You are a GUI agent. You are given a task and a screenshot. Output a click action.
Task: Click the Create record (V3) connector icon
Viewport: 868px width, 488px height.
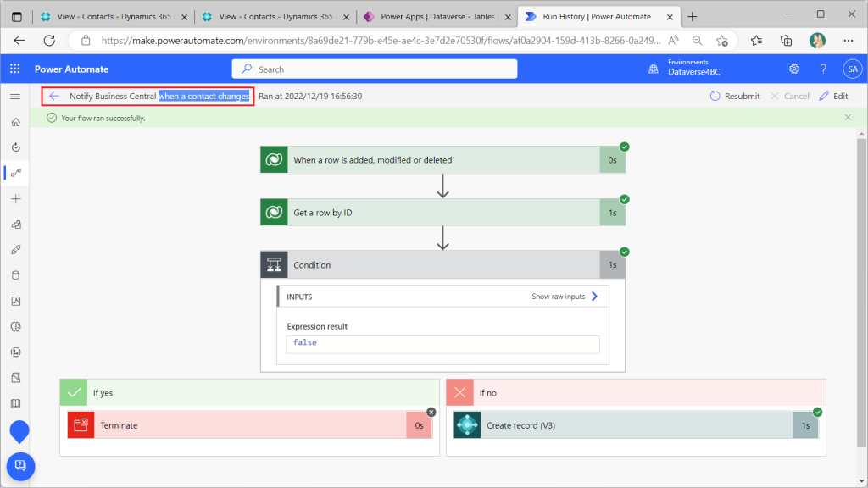(467, 425)
